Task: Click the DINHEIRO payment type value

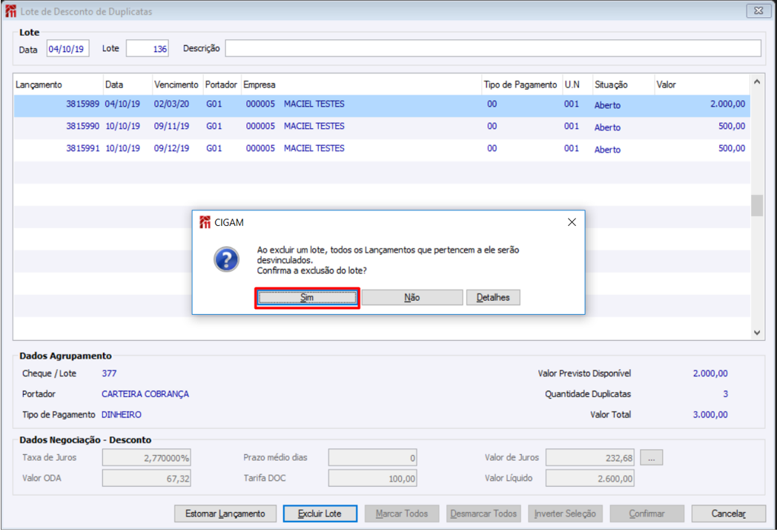Action: point(122,415)
